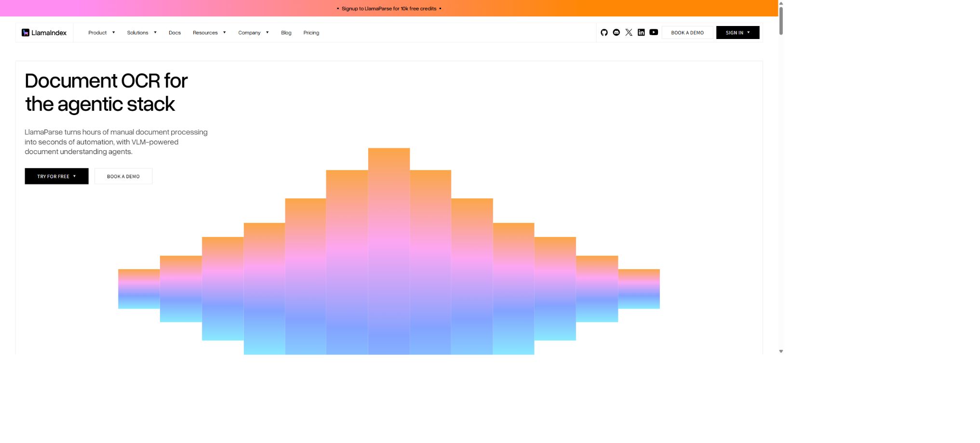Open the Blog page
This screenshot has height=443, width=980.
point(286,33)
